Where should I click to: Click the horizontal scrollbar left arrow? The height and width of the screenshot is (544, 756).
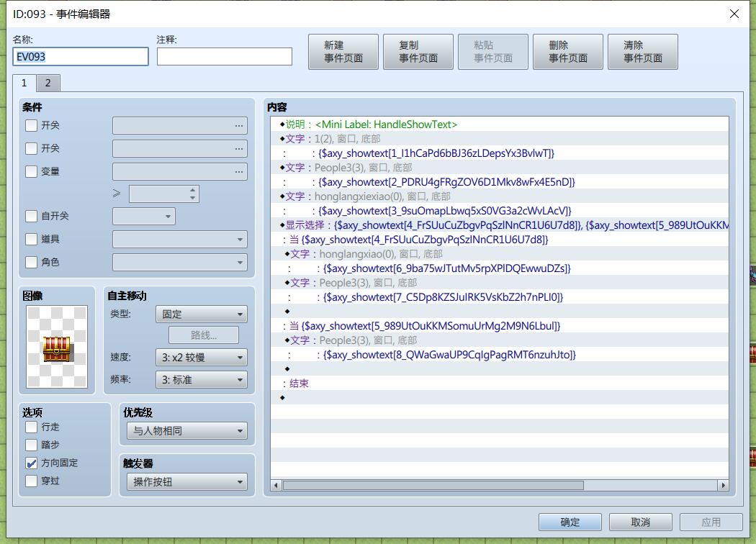tap(276, 485)
